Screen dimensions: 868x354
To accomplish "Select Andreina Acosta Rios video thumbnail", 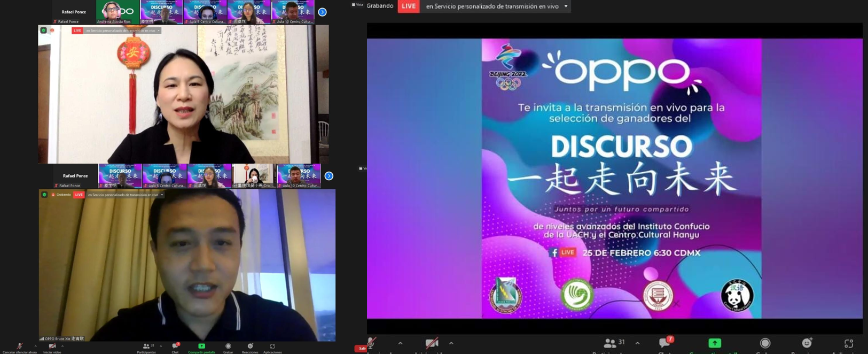I will pyautogui.click(x=118, y=12).
